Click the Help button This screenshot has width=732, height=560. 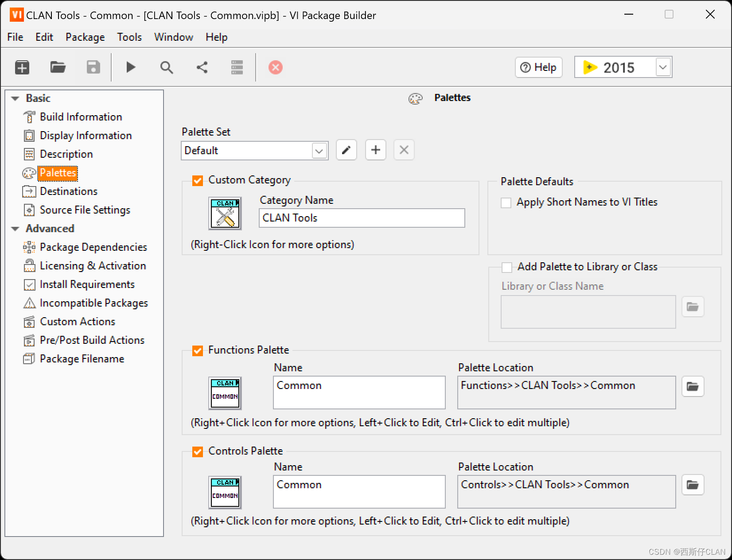pyautogui.click(x=538, y=67)
